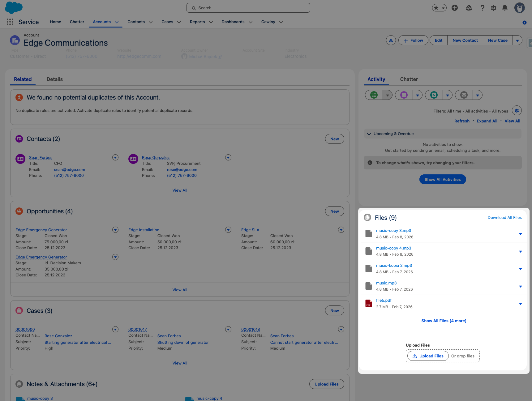Log a call using the phone icon

434,95
